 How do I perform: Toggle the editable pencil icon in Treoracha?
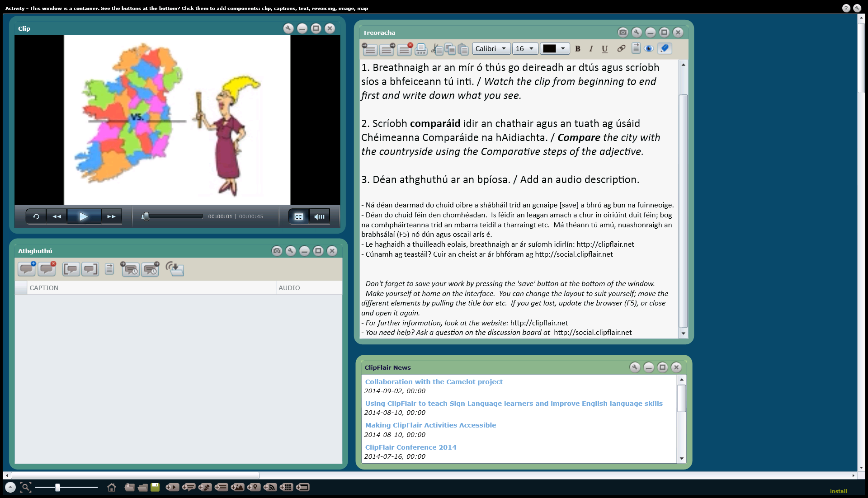[x=665, y=48]
